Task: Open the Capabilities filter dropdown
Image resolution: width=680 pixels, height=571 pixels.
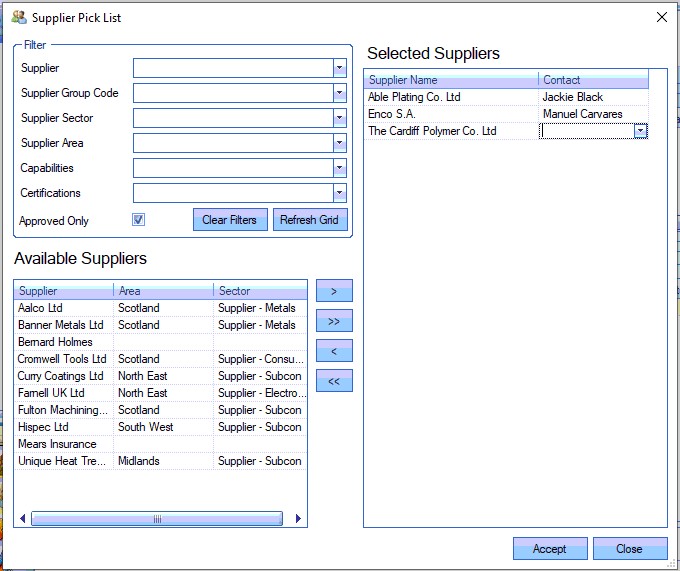Action: click(340, 168)
